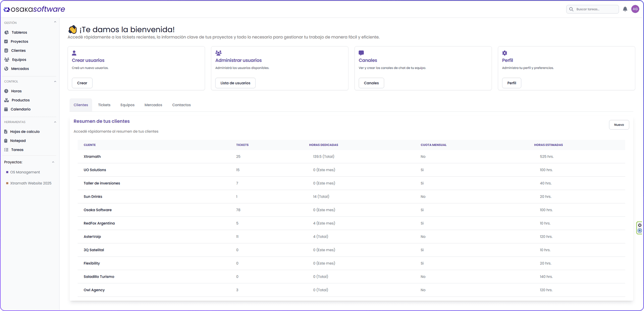Open Calendario in the sidebar
Screen dimensions: 644x311
point(20,109)
